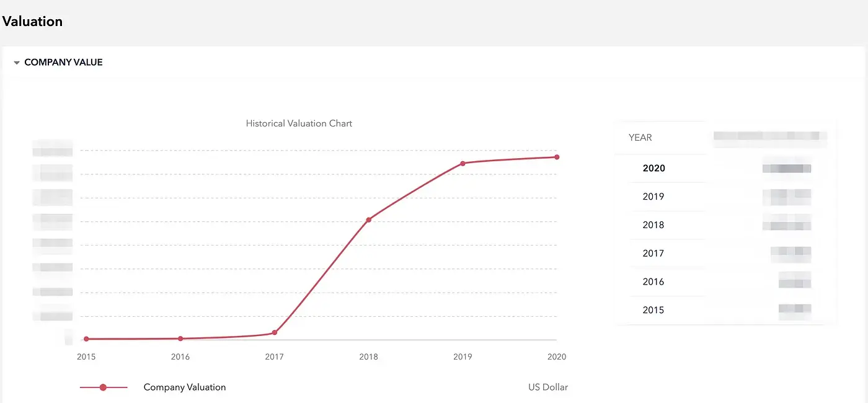
Task: Collapse the COMPANY VALUE section arrow
Action: tap(17, 63)
